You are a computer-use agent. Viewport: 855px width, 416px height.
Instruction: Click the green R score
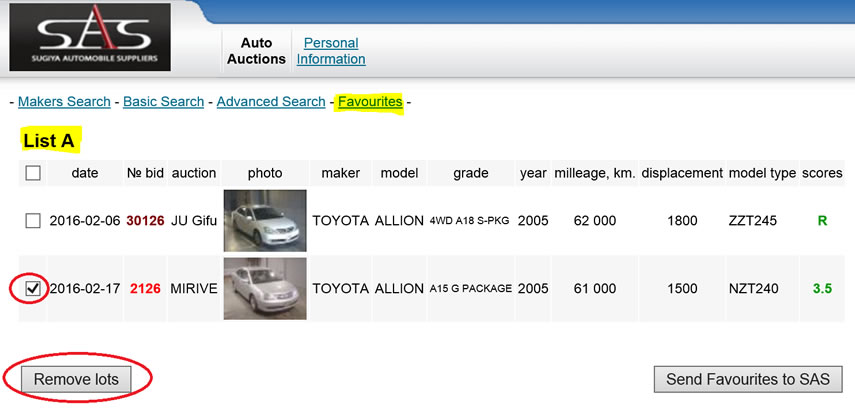point(822,220)
